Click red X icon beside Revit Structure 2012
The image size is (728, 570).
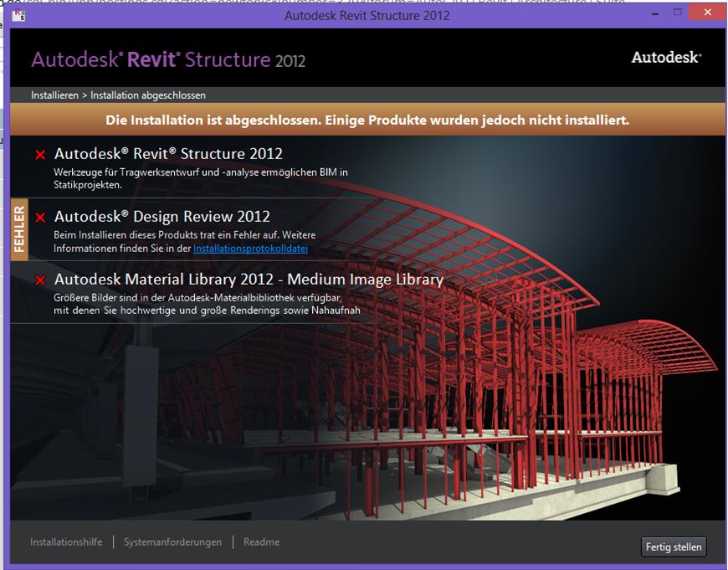(40, 155)
